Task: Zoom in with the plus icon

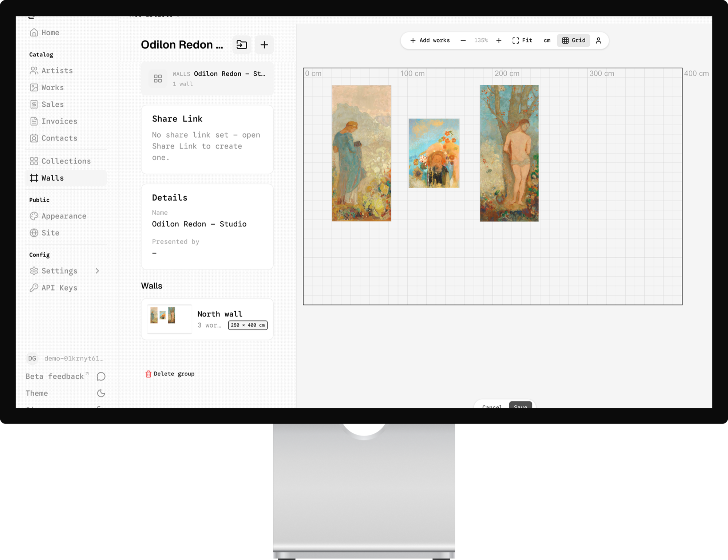Action: point(499,40)
